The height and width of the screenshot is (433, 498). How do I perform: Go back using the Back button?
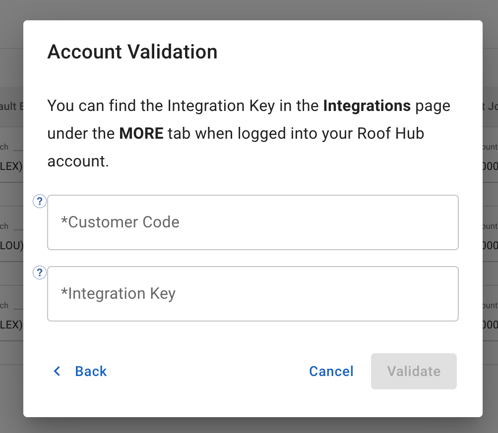(80, 371)
